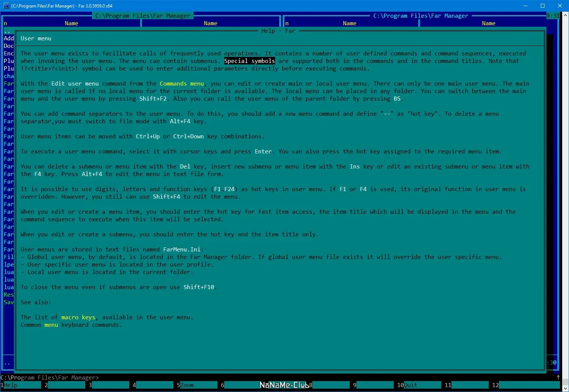Viewport: 569px width, 392px height.
Task: Click the 'Shift+F10' key name in help text
Action: (x=199, y=287)
